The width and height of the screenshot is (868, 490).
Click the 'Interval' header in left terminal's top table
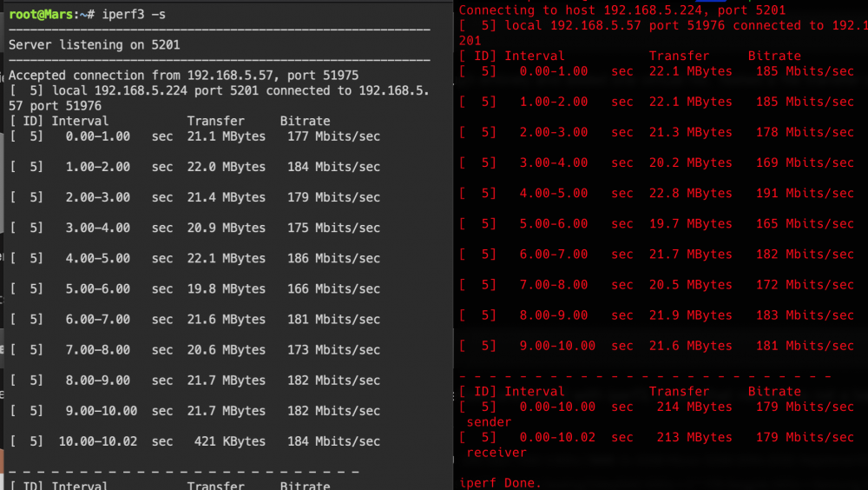(x=80, y=121)
